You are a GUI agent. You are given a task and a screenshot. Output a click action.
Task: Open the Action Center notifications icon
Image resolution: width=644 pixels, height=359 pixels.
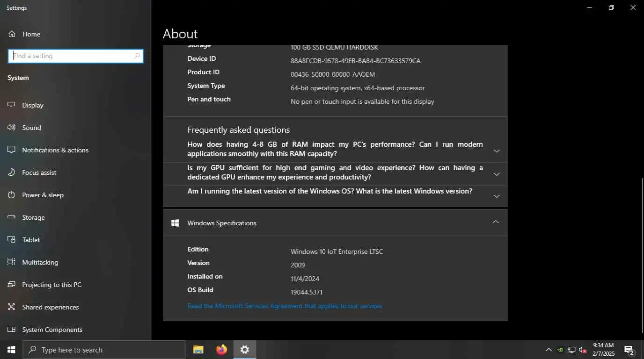pyautogui.click(x=629, y=350)
